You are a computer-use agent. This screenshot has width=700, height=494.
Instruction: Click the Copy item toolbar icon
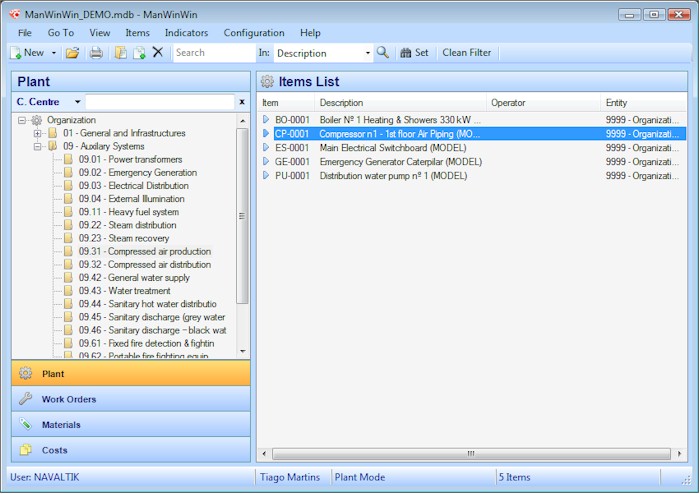[121, 53]
